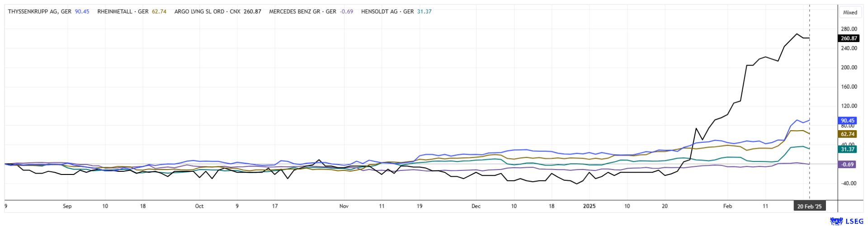Click the -40.00 price axis tick
The image size is (868, 226).
849,184
